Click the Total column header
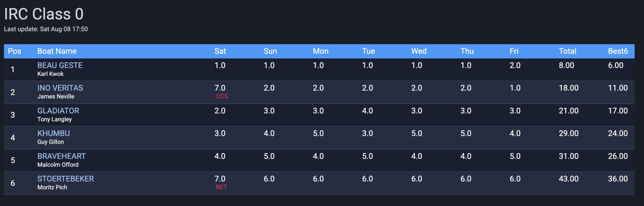The image size is (644, 206). coord(568,51)
